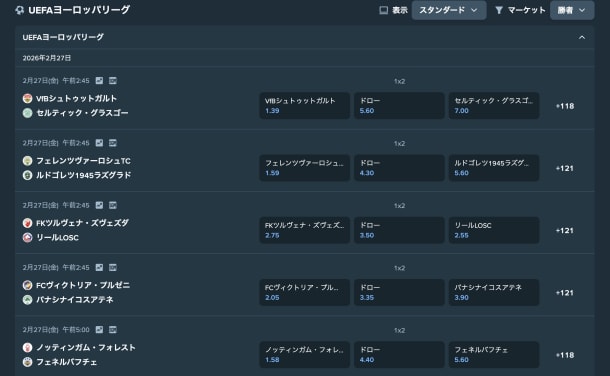Click セルティック・グラスゴー team crest
Viewport: 610px width, 376px height.
click(27, 113)
